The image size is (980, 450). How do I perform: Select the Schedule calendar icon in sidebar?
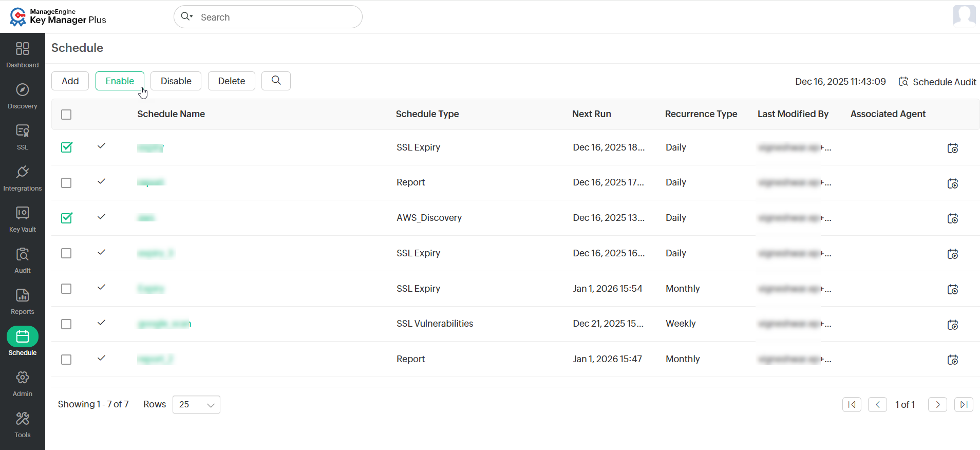pyautogui.click(x=22, y=336)
